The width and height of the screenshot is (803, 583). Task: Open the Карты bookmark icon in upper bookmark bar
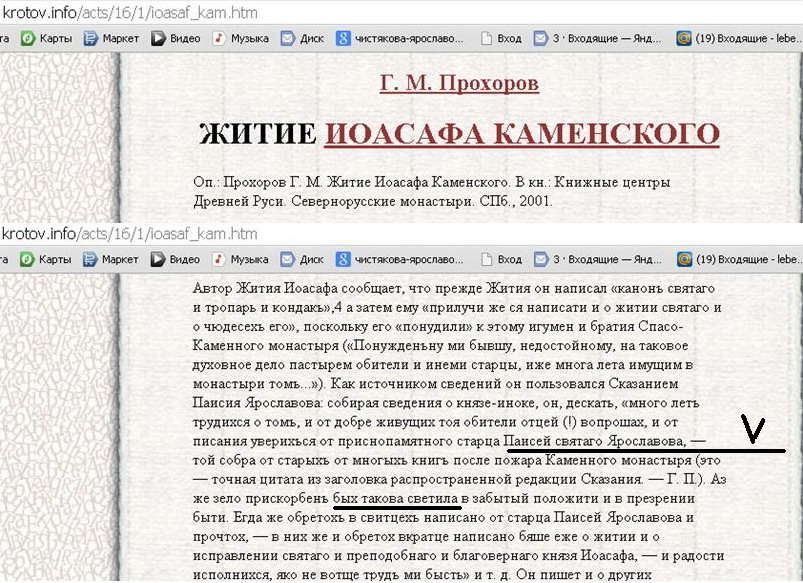pos(28,38)
